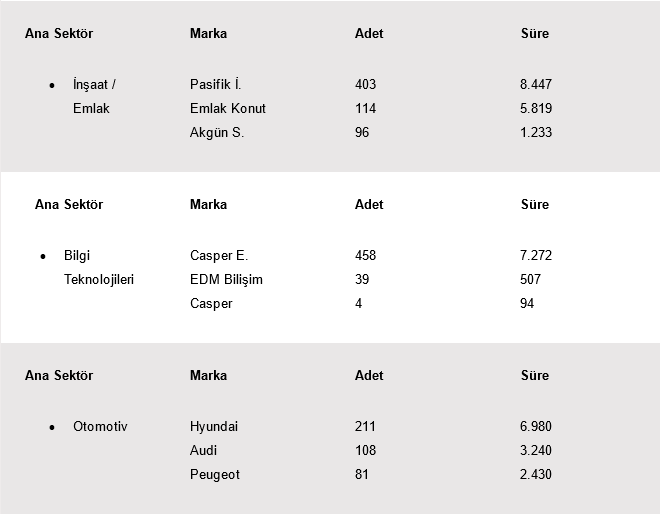This screenshot has width=660, height=514.
Task: Select the 2.430 duration for Peugeot
Action: coord(536,475)
